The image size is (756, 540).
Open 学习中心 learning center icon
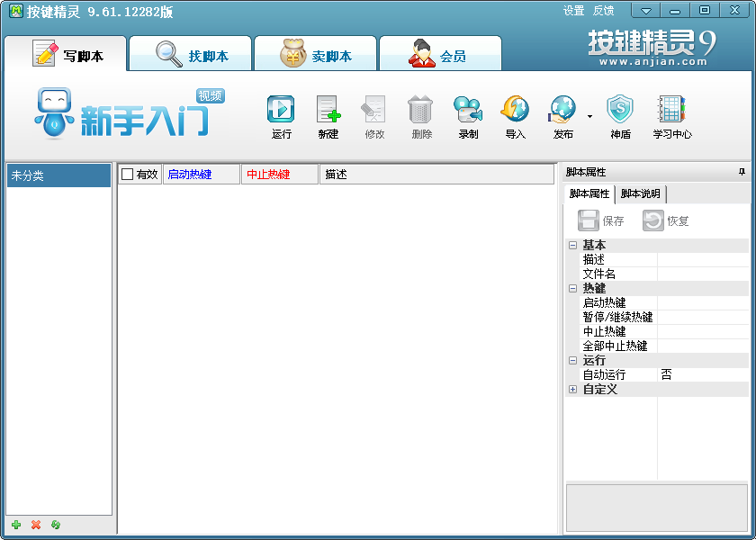pos(671,110)
